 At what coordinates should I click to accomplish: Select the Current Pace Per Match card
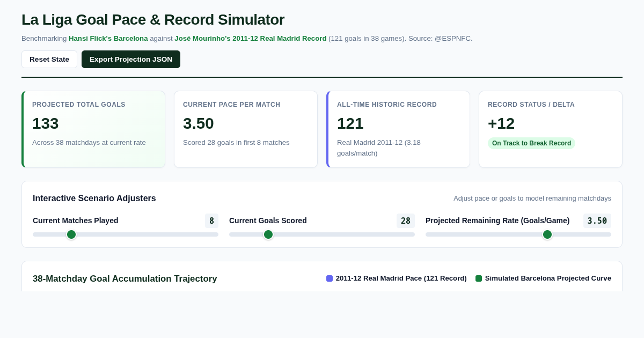246,129
